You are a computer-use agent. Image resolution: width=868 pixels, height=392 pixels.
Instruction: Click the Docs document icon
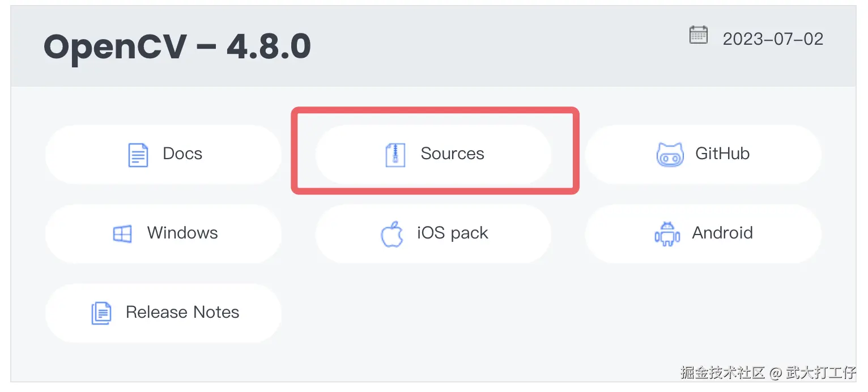click(138, 155)
